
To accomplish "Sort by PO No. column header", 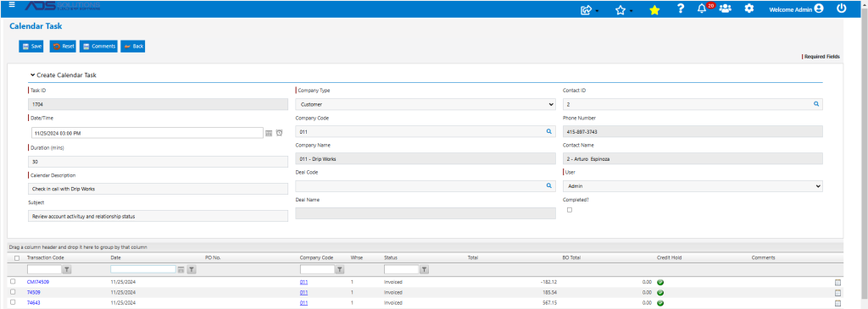I will click(x=213, y=257).
